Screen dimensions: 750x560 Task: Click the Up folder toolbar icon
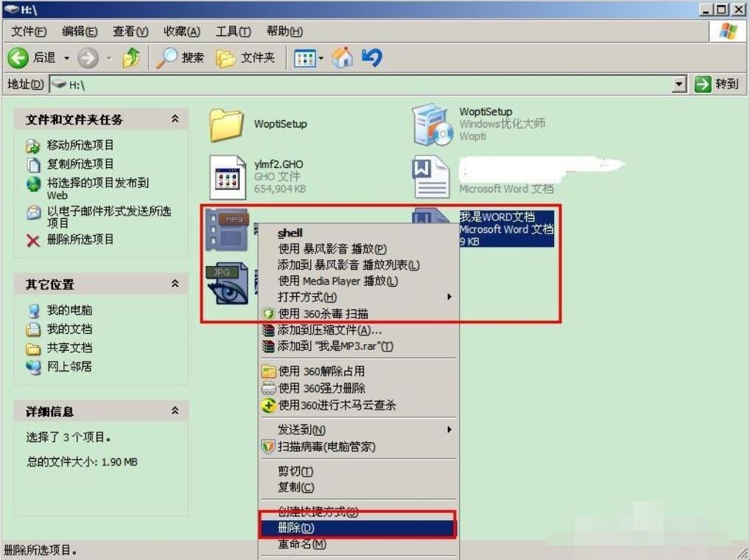tap(131, 57)
